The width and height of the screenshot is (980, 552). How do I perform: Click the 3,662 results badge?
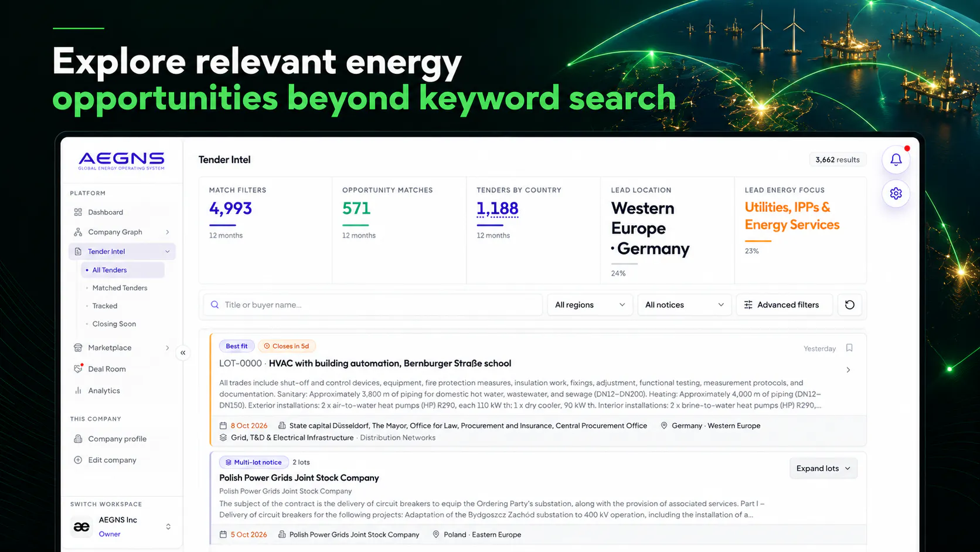click(x=837, y=160)
